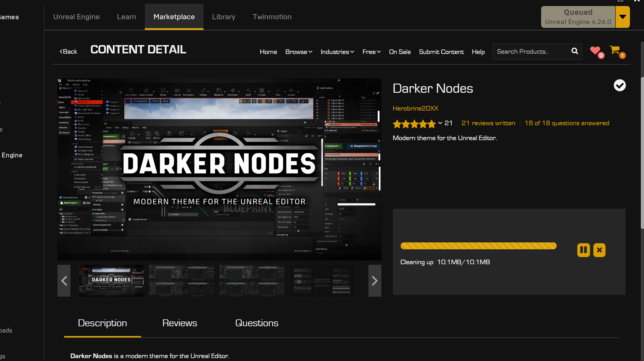The width and height of the screenshot is (644, 361).
Task: Click the owned checkmark badge
Action: (x=620, y=85)
